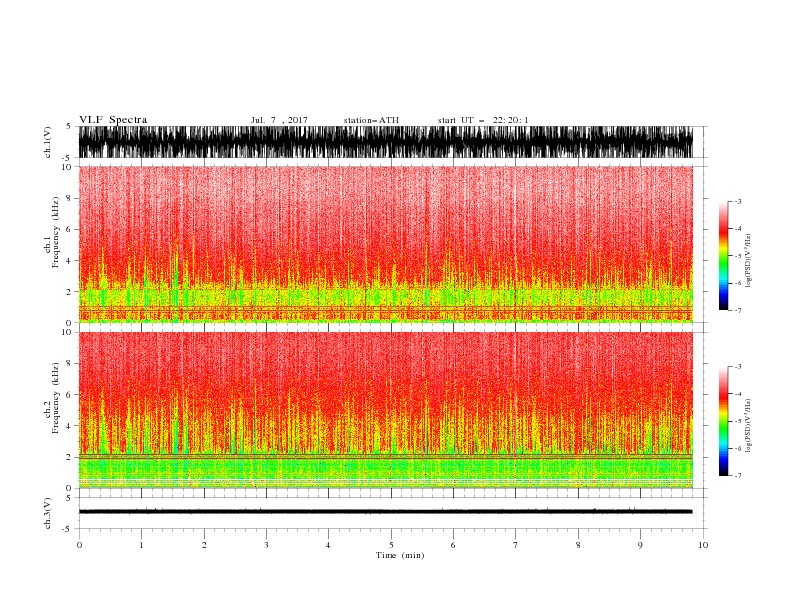This screenshot has width=792, height=612.
Task: Select the "start UT = 22:20: 1" text
Action: [x=483, y=120]
